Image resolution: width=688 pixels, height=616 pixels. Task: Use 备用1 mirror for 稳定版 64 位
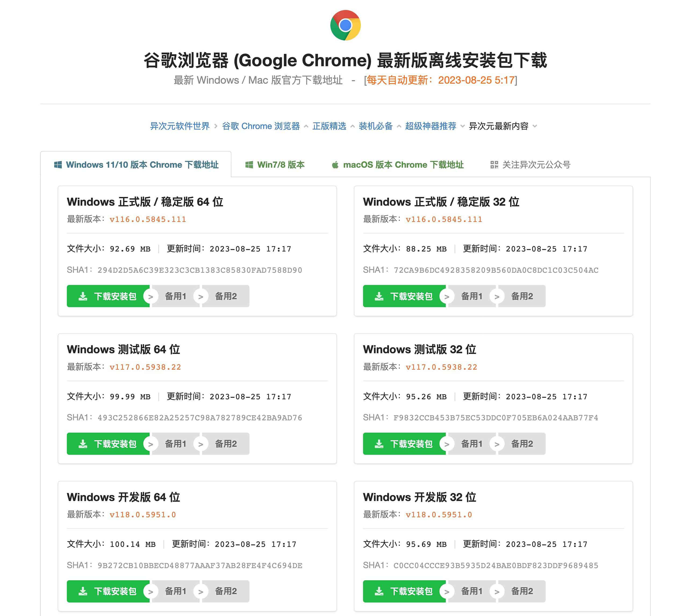[176, 296]
